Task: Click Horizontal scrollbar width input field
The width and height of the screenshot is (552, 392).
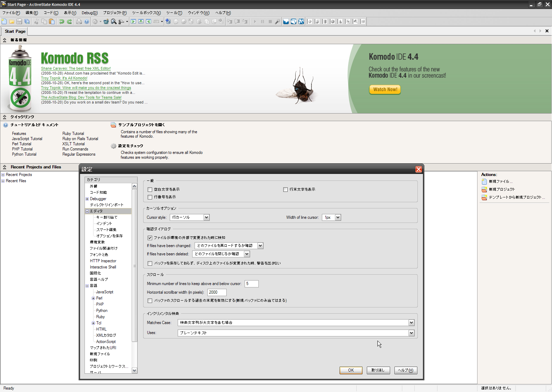Action: tap(217, 292)
